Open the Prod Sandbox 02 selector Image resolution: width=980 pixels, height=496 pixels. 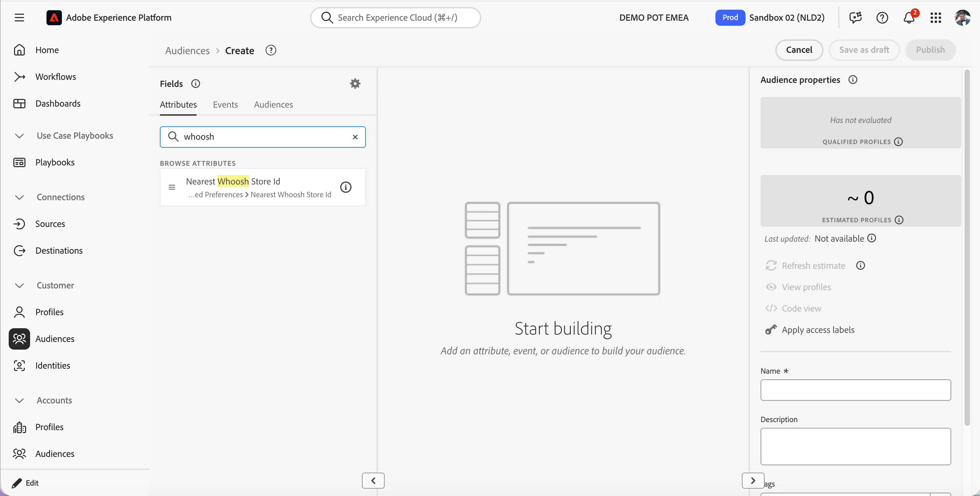pyautogui.click(x=770, y=17)
